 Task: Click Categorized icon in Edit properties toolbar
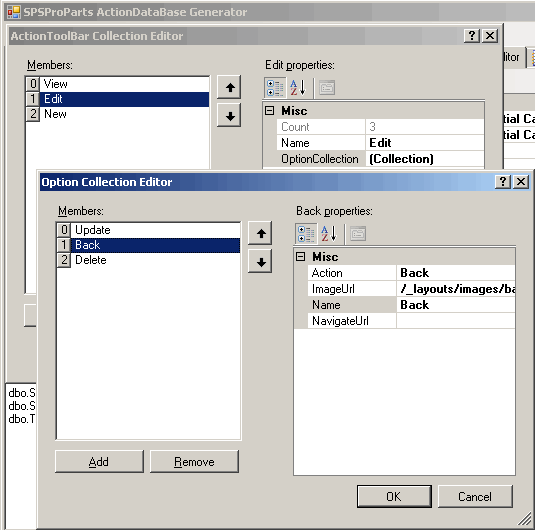[x=275, y=88]
